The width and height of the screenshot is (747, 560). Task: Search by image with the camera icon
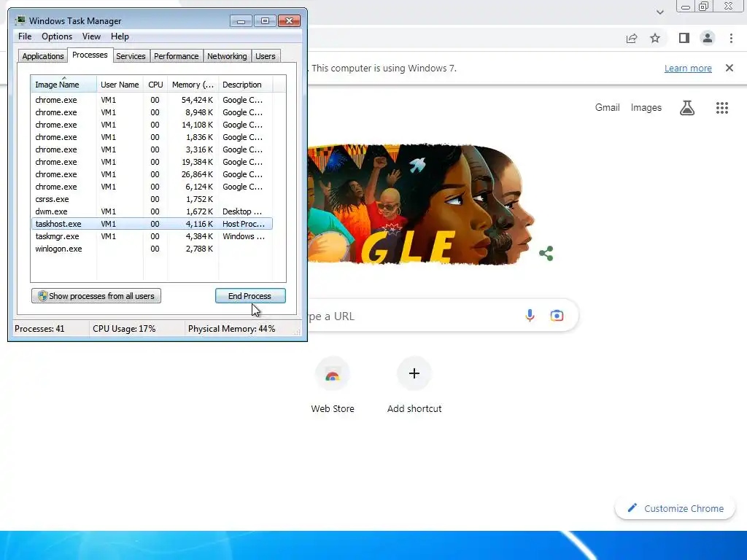[557, 315]
